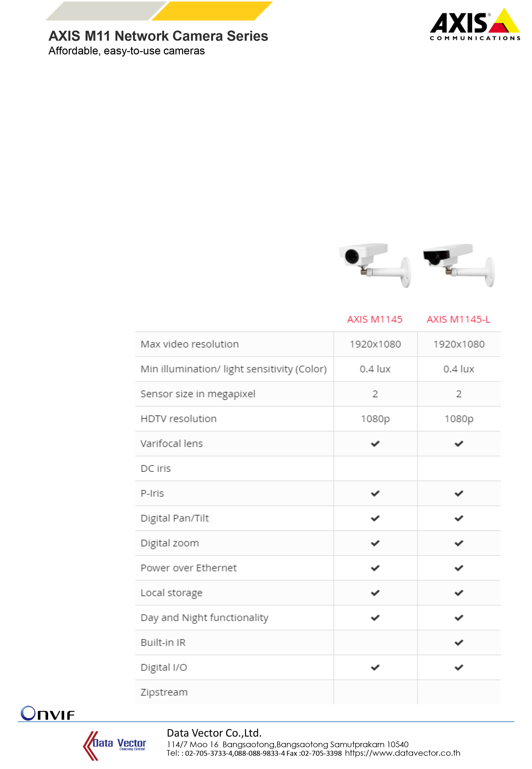Click the Data Vector company logo

[x=114, y=745]
